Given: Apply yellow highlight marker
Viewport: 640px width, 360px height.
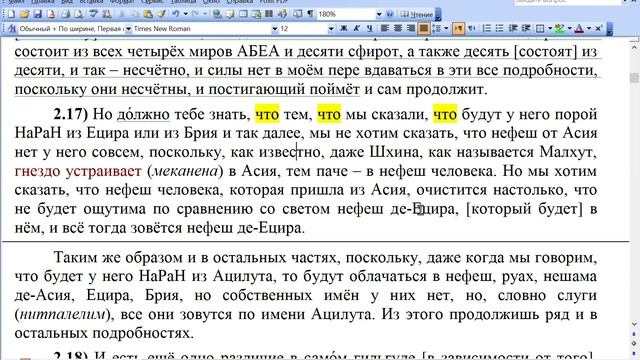Looking at the screenshot, I should tap(560, 28).
